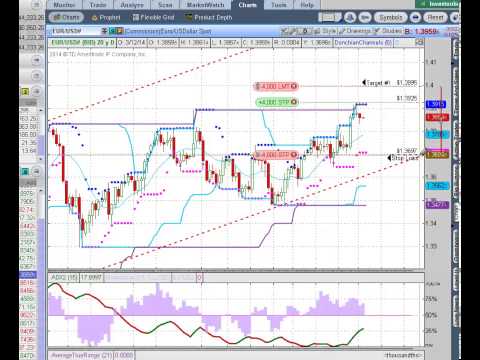Open the symbol field dropdown arrow
The image size is (480, 360).
coord(104,31)
